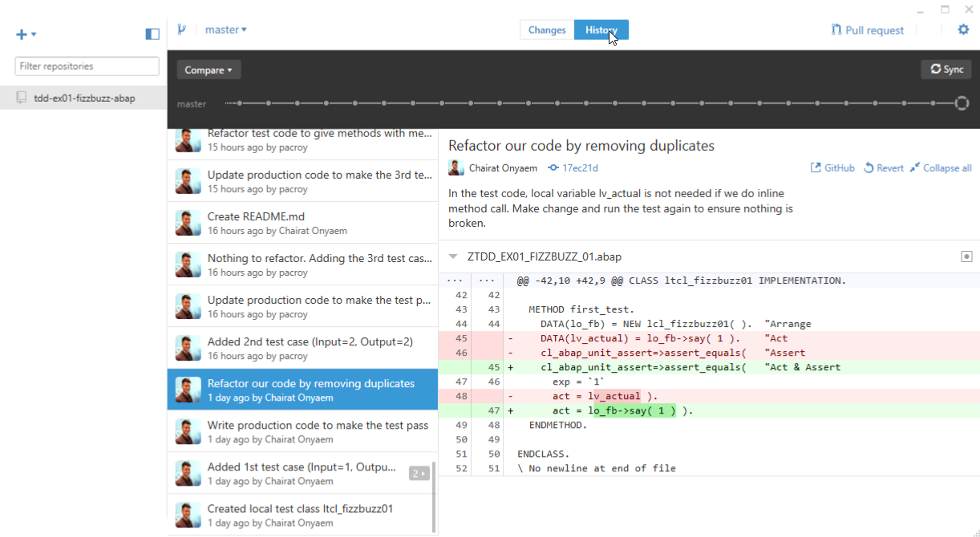Screen dimensions: 980x537
Task: Click added line with 'Act & Assert' comment
Action: [x=709, y=367]
